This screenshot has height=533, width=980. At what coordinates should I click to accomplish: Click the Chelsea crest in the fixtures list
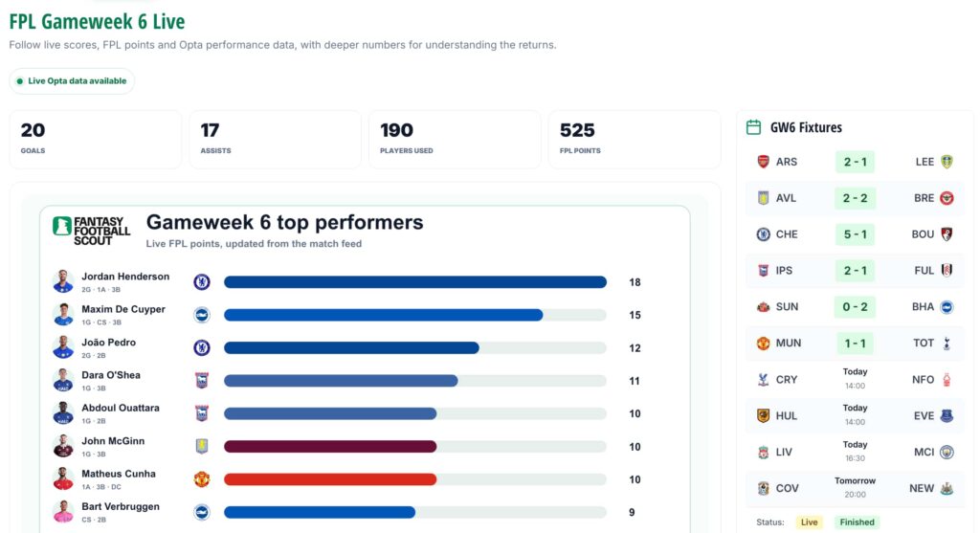(x=763, y=234)
